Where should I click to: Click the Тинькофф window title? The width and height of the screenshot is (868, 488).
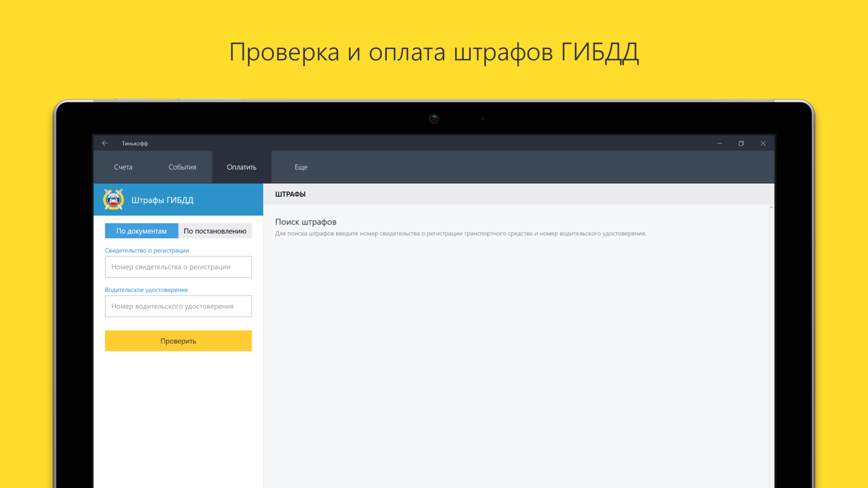pos(135,144)
